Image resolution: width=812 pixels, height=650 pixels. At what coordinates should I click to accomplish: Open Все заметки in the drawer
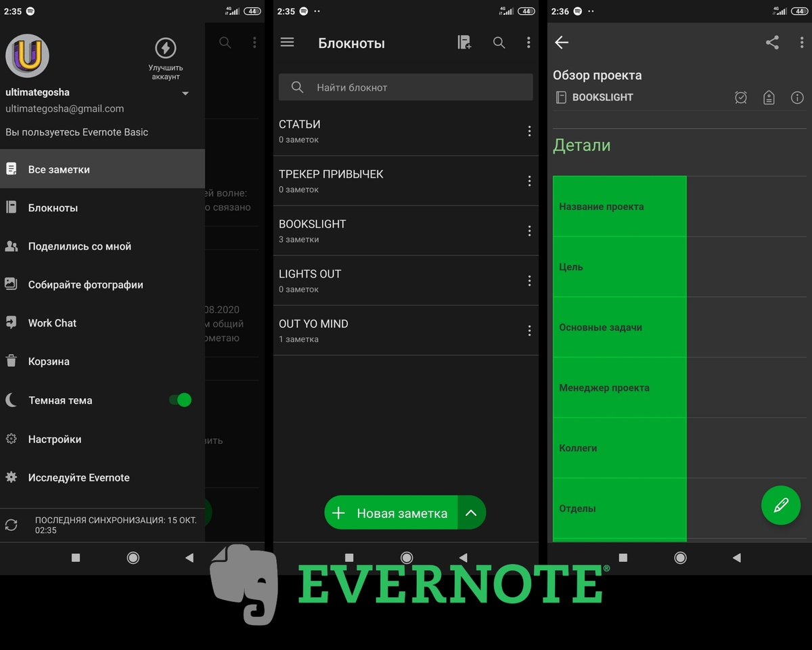coord(102,169)
